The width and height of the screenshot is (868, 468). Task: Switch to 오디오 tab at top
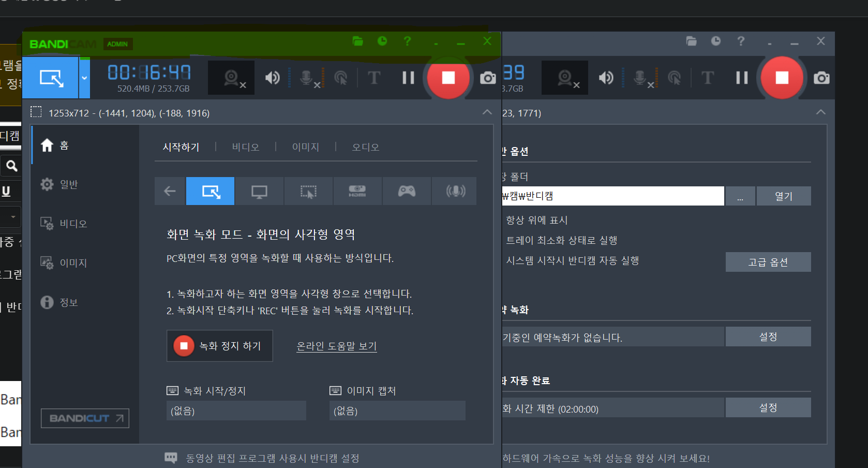[366, 147]
